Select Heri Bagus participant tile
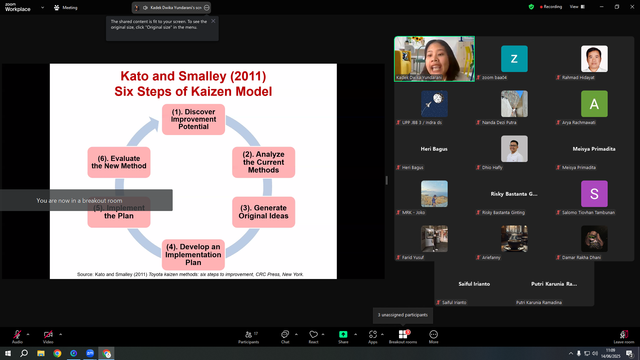The image size is (640, 360). [434, 149]
